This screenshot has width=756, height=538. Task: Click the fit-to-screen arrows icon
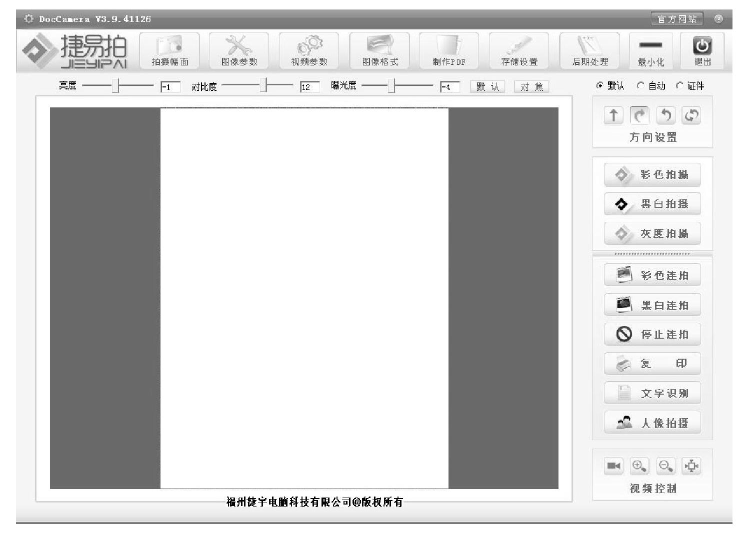tap(691, 466)
